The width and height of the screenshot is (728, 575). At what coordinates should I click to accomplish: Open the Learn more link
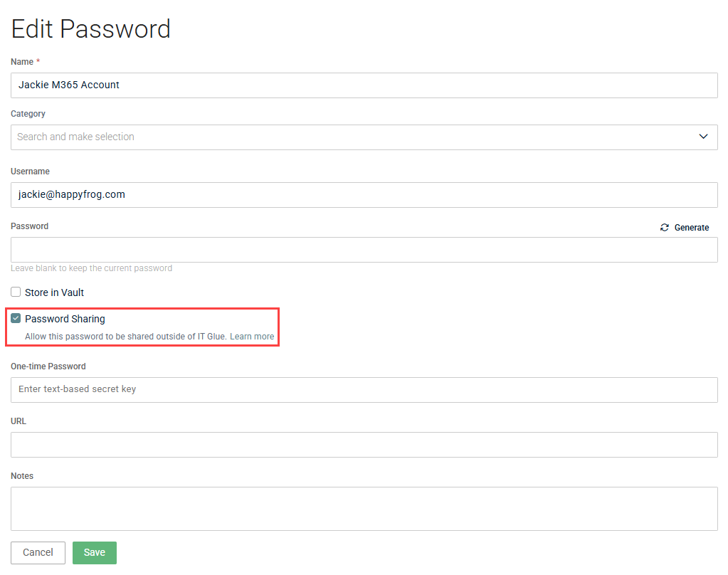point(252,337)
